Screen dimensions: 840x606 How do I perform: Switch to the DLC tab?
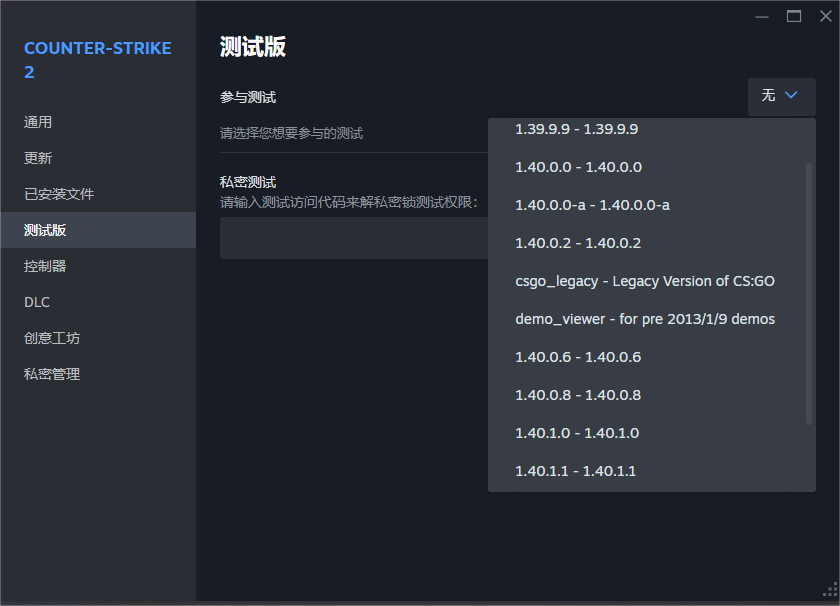(37, 302)
